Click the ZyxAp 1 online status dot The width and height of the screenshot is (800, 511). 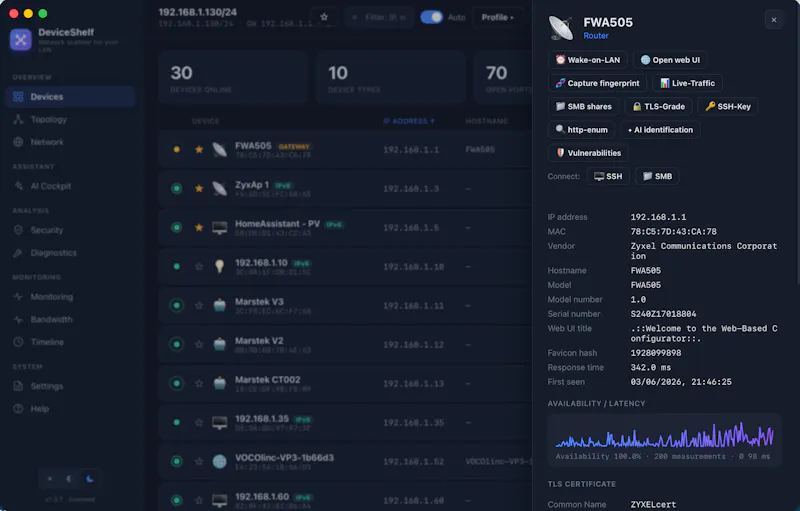(x=177, y=188)
